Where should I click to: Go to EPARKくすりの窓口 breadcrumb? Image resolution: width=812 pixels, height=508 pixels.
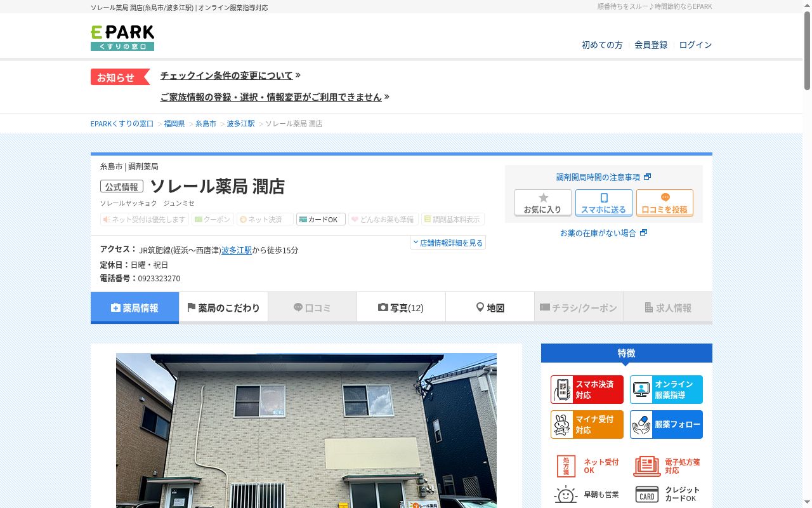point(122,124)
